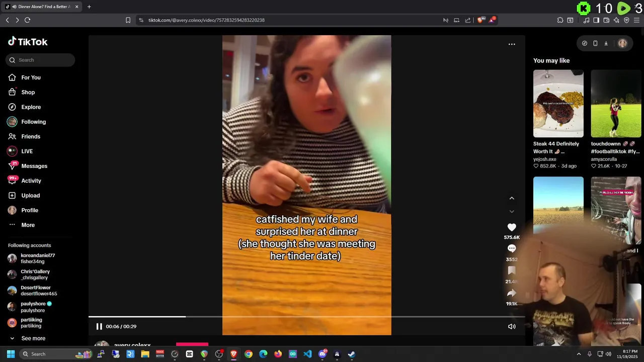Seek on the video progress bar

tap(306, 317)
